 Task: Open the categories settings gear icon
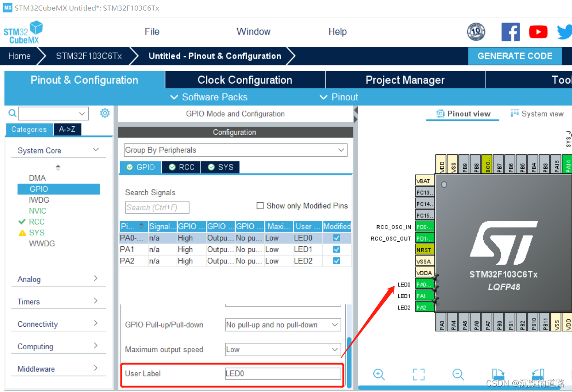[105, 113]
